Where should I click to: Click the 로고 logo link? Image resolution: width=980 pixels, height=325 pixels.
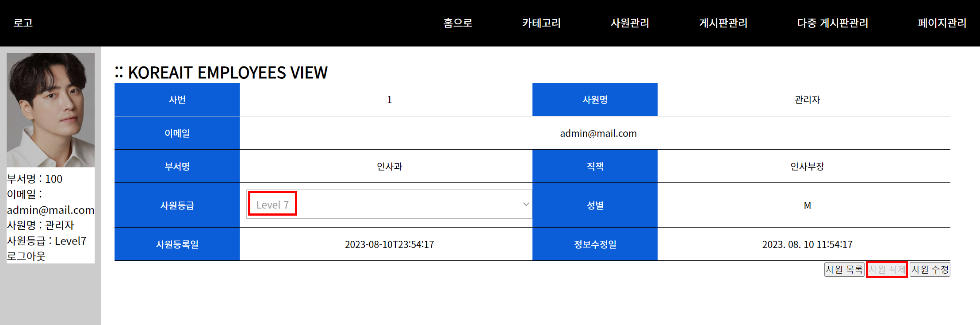23,23
